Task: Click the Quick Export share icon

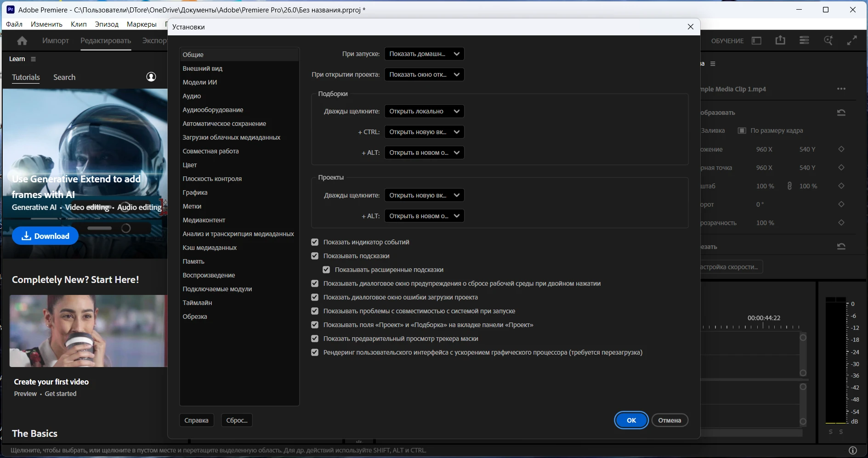Action: (x=780, y=40)
